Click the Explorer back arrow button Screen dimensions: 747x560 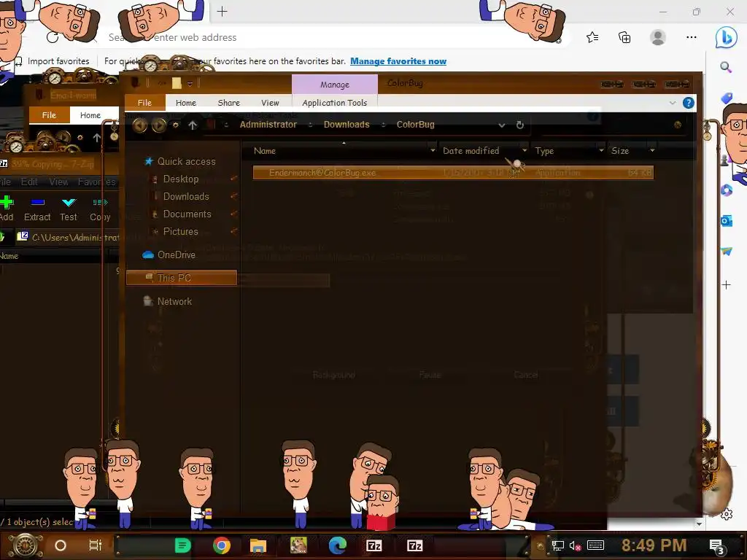(x=139, y=125)
